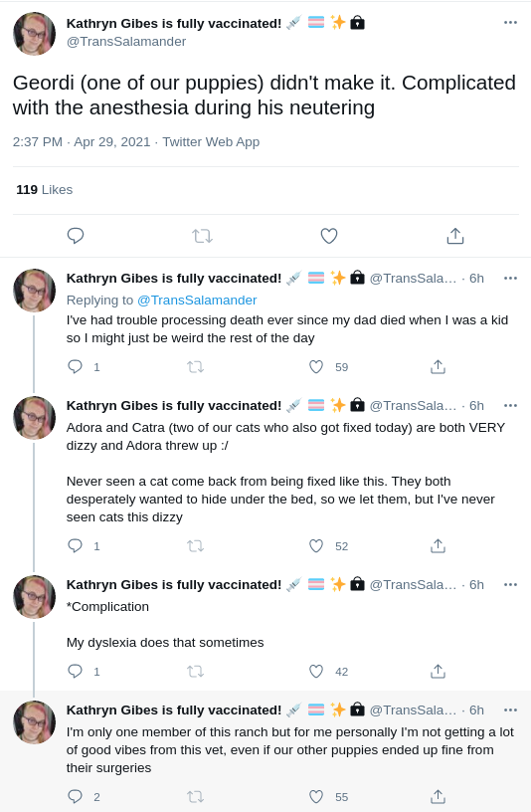Reply to the main Geordi tweet
Viewport: 531px width, 812px height.
point(76,236)
